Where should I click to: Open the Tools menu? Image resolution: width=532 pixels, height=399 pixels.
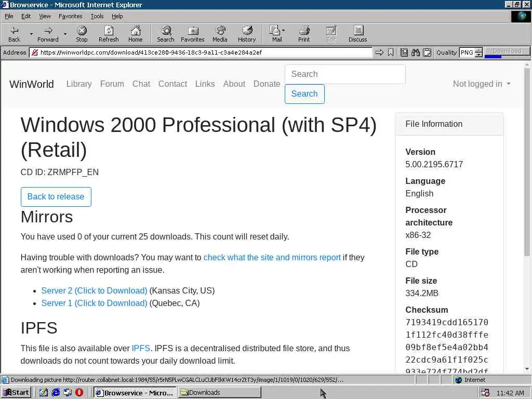(x=97, y=16)
